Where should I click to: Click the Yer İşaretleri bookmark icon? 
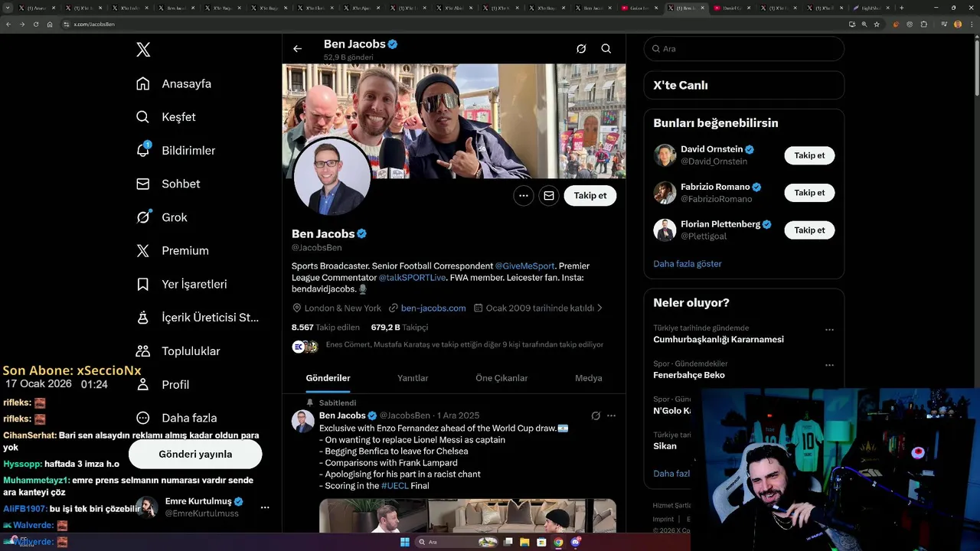[x=143, y=284]
